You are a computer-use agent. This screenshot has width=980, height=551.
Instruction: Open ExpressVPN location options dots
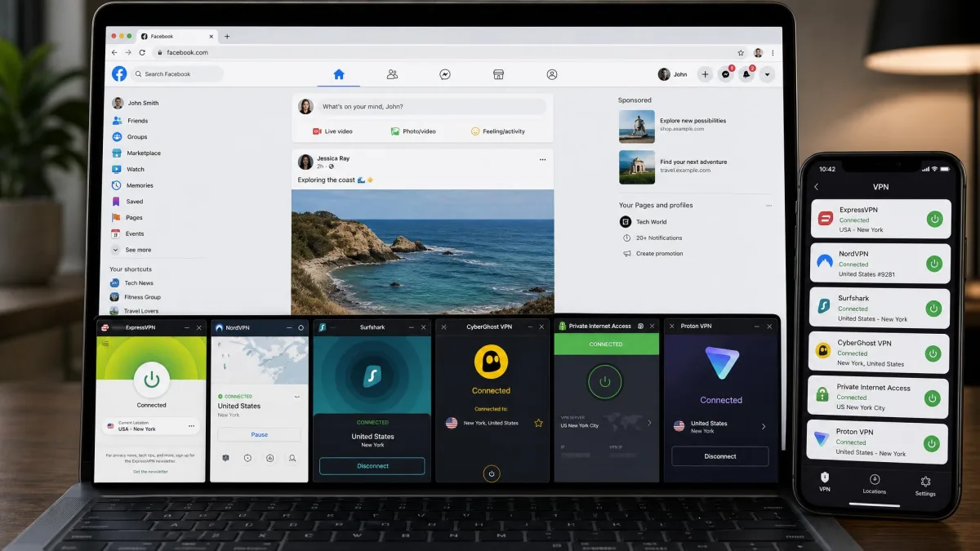192,426
